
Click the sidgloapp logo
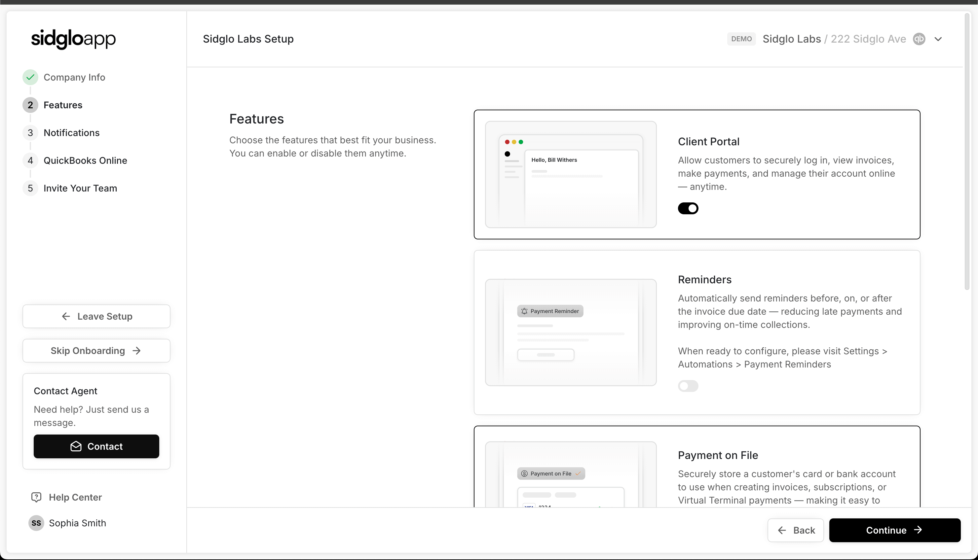coord(73,39)
